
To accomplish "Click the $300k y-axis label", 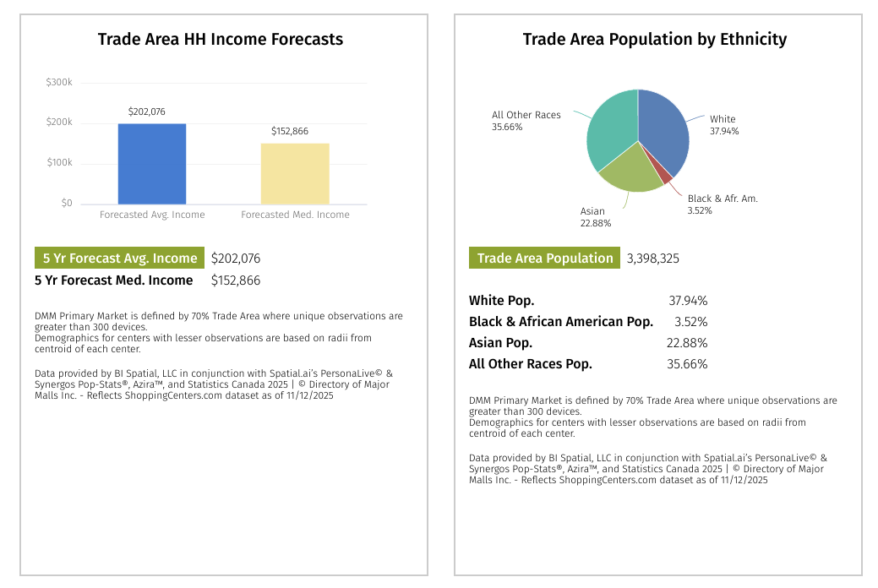I will pyautogui.click(x=59, y=83).
